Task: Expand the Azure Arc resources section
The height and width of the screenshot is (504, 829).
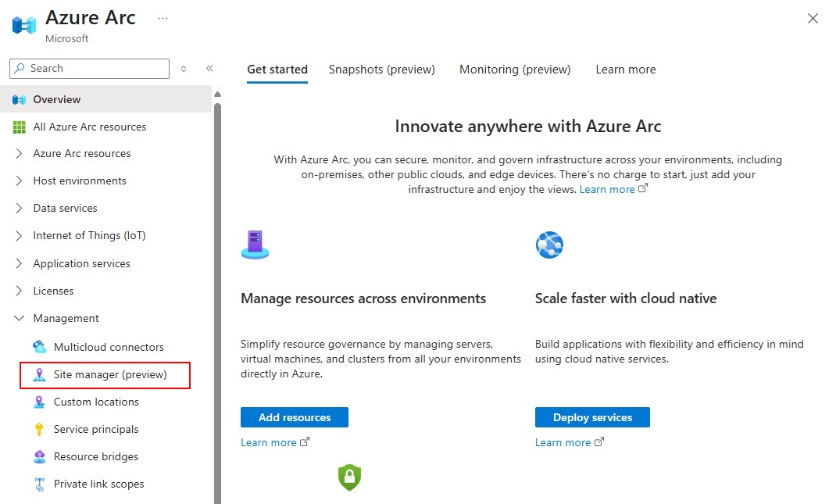Action: tap(17, 153)
